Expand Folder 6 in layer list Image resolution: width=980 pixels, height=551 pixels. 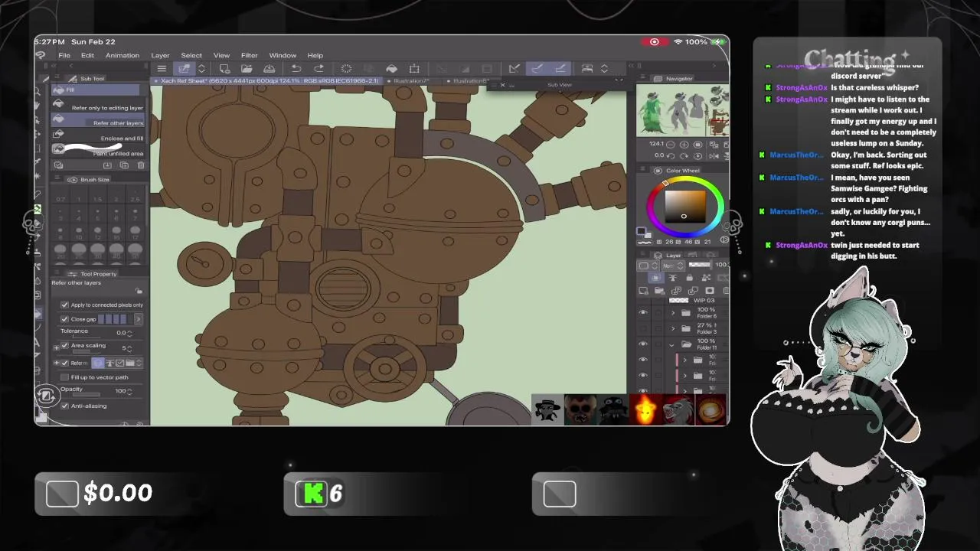tap(673, 312)
